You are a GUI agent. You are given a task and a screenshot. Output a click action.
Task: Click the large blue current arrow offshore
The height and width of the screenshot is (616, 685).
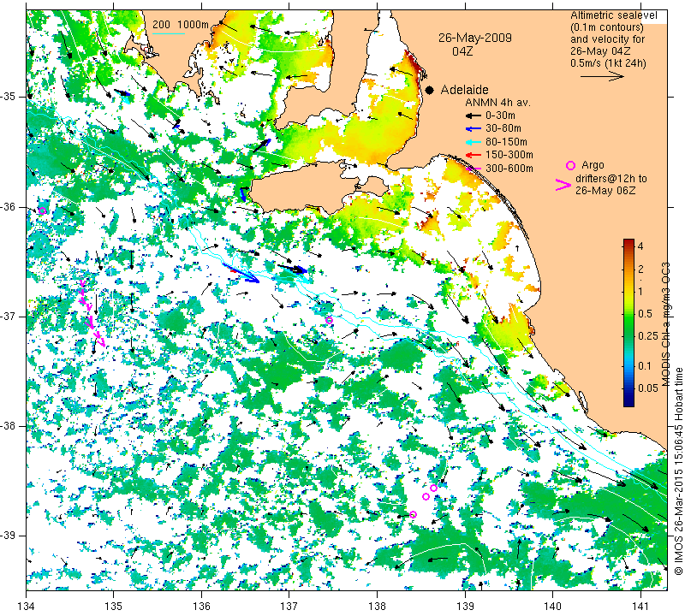coord(241,272)
